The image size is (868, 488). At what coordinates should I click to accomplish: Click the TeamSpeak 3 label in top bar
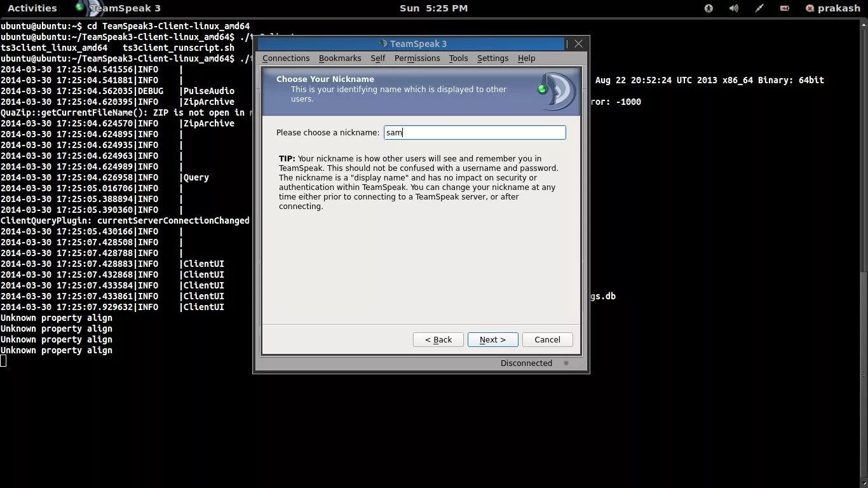pyautogui.click(x=126, y=8)
